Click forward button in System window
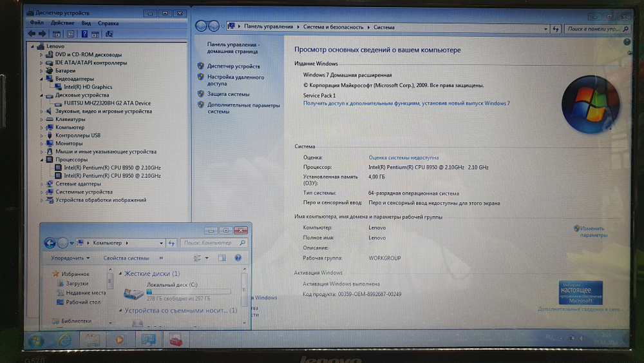The height and width of the screenshot is (363, 644). point(214,26)
